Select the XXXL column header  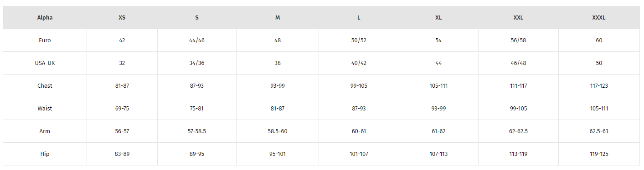(x=599, y=18)
